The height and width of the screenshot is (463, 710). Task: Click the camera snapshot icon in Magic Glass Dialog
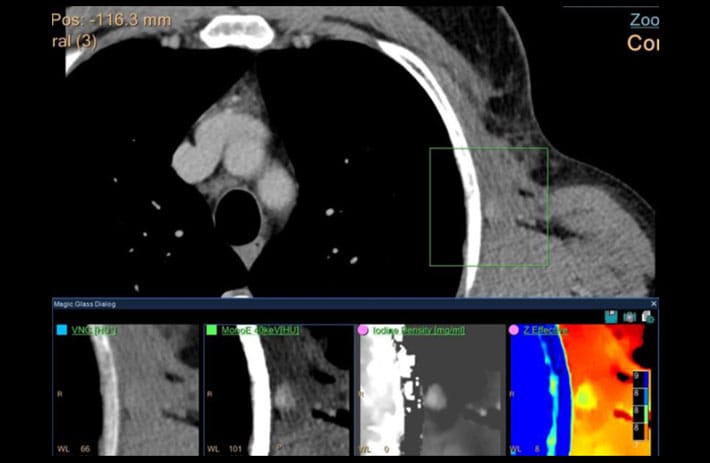coord(629,316)
